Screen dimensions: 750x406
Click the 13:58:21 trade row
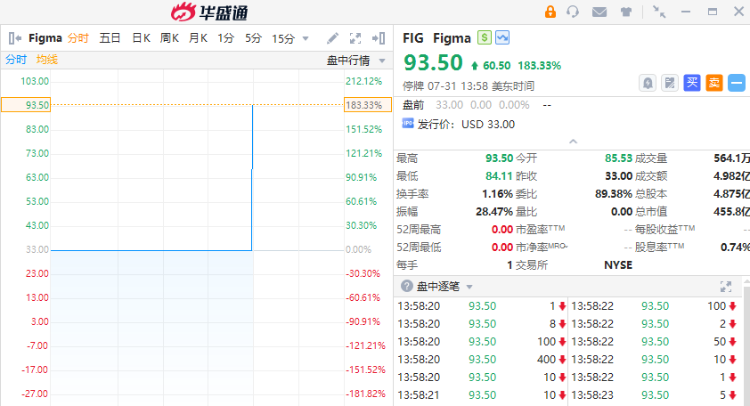pos(482,395)
